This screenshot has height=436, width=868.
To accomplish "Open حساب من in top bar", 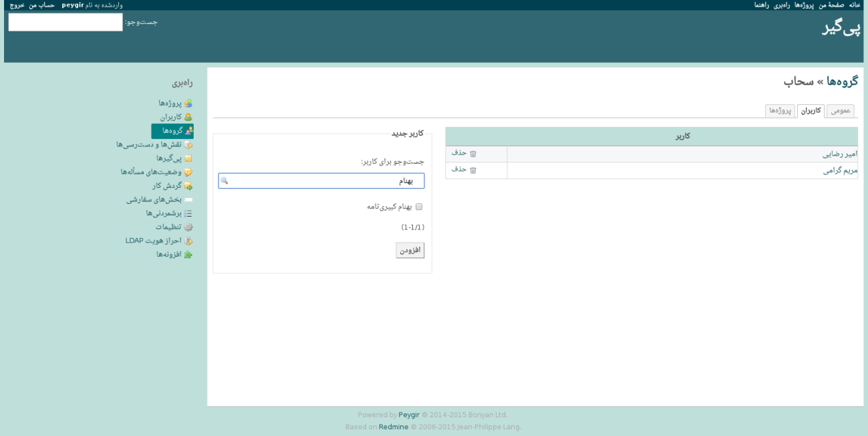I will tap(41, 5).
